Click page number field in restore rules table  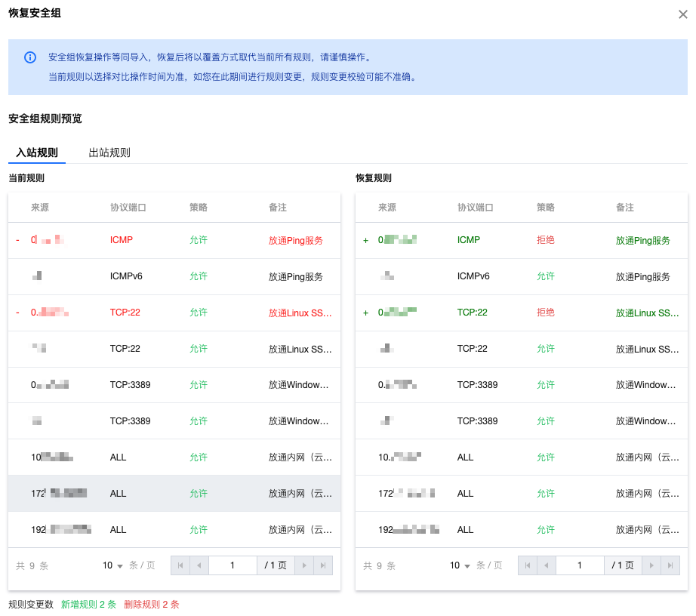pos(580,565)
